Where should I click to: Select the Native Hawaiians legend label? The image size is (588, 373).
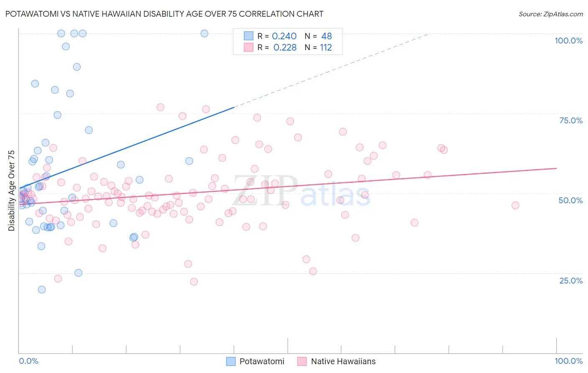[343, 361]
